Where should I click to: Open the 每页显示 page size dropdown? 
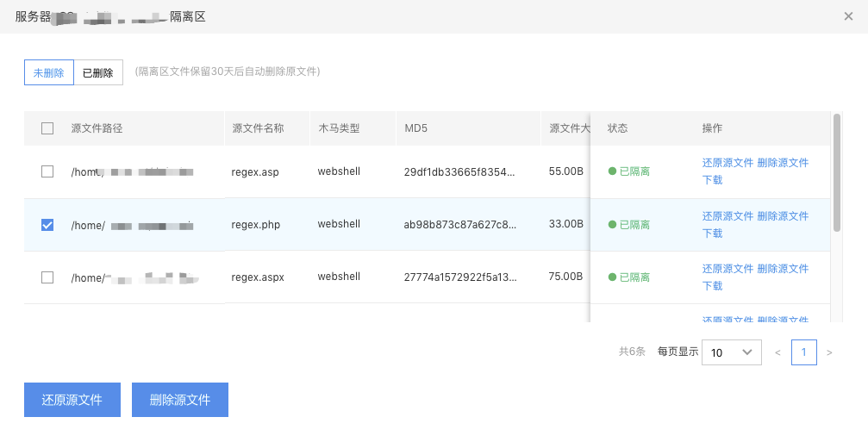pyautogui.click(x=731, y=352)
